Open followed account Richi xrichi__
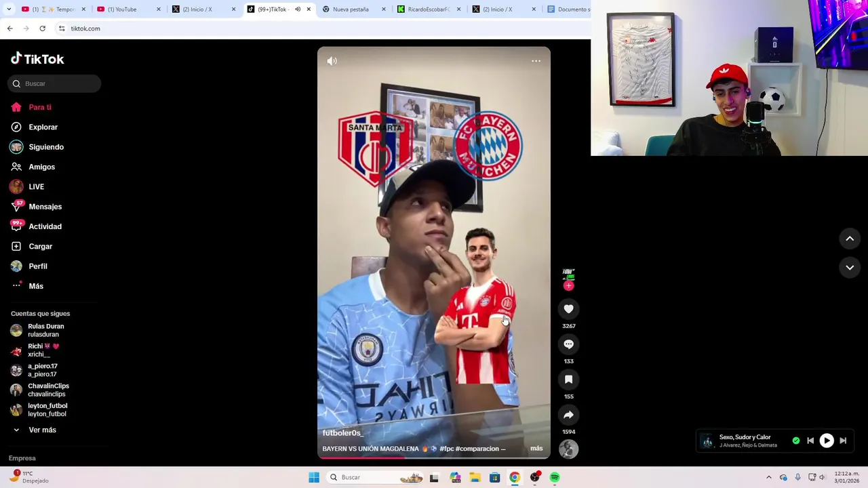The width and height of the screenshot is (868, 488). point(35,350)
